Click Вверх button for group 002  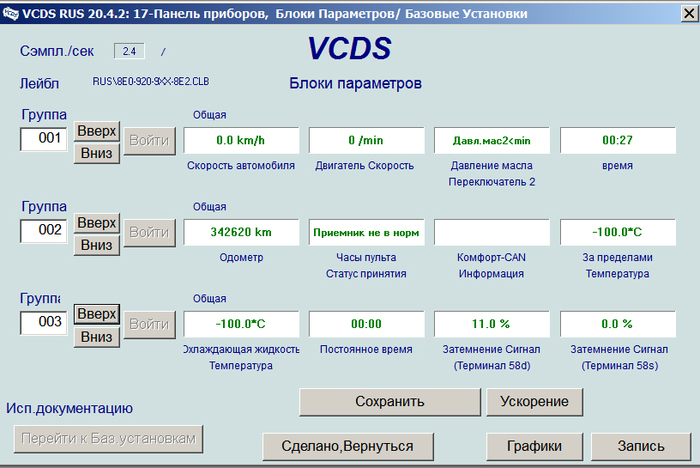pos(97,223)
